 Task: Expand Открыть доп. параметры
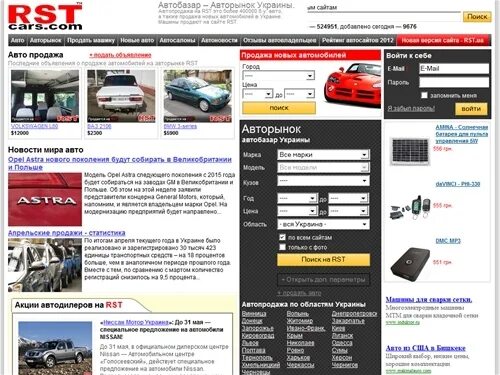(x=323, y=279)
